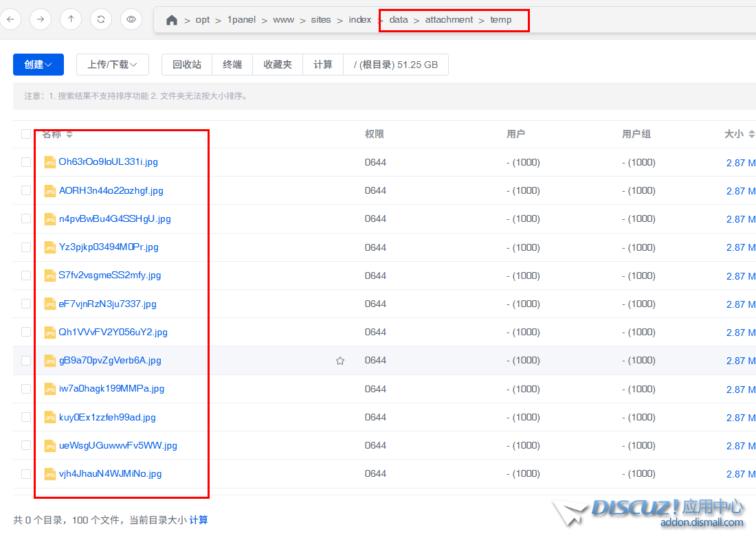Click temp in breadcrumb path
This screenshot has height=540, width=756.
[501, 20]
